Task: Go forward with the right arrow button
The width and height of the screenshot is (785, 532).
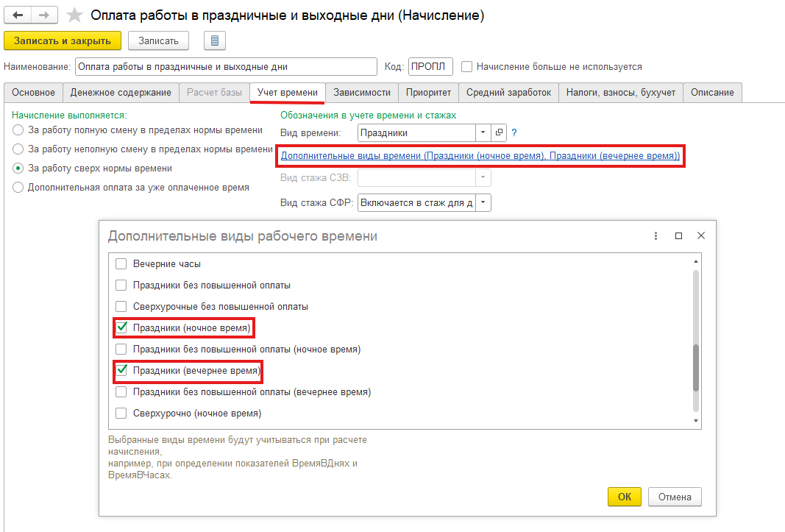Action: 44,15
